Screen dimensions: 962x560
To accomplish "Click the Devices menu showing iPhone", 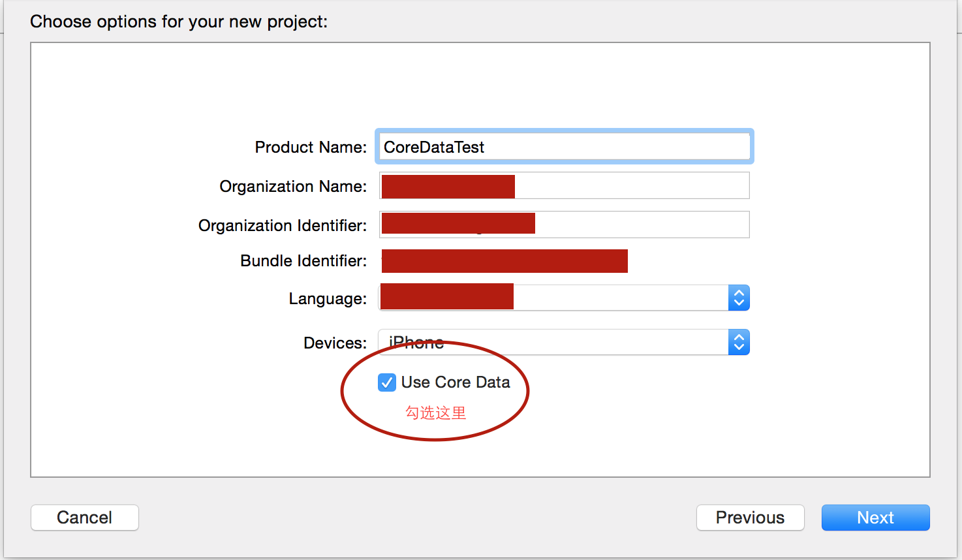I will (x=564, y=343).
